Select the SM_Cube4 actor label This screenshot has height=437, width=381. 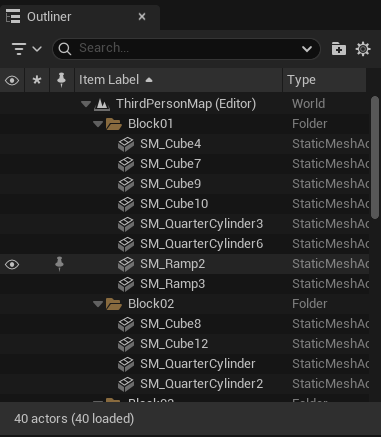pos(171,144)
